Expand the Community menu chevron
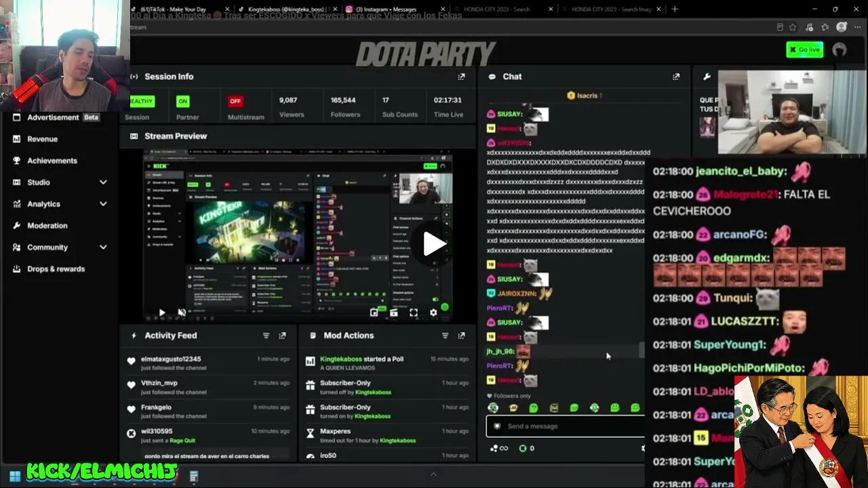Screen dimensions: 868x488 coord(103,247)
